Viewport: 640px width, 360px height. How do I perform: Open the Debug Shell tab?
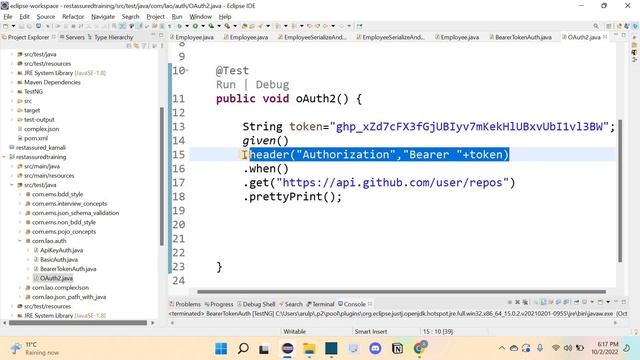pyautogui.click(x=256, y=304)
